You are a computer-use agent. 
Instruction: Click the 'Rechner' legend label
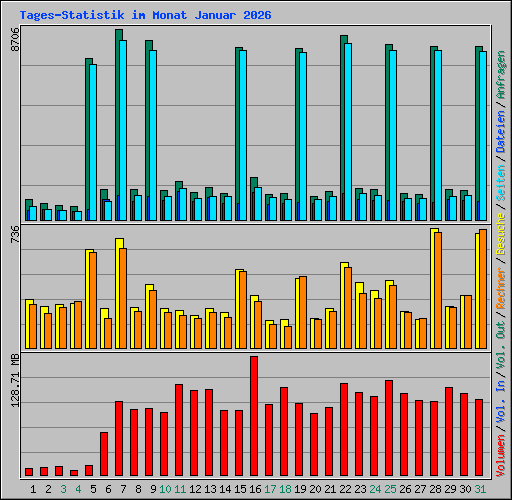point(501,288)
